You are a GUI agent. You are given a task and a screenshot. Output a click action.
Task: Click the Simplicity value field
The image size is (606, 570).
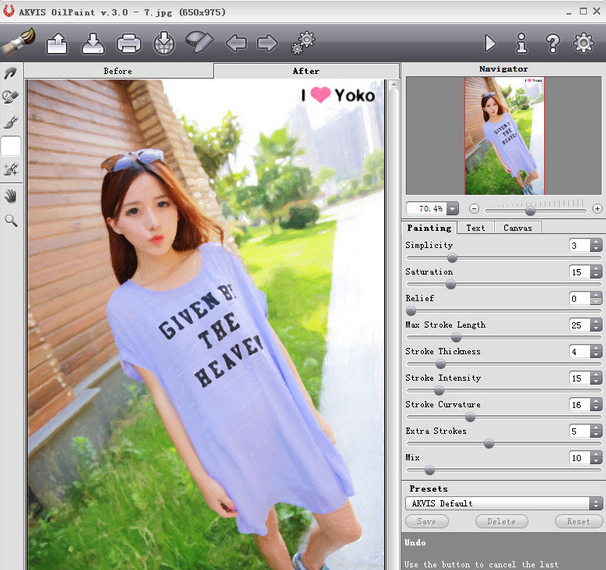[x=578, y=245]
